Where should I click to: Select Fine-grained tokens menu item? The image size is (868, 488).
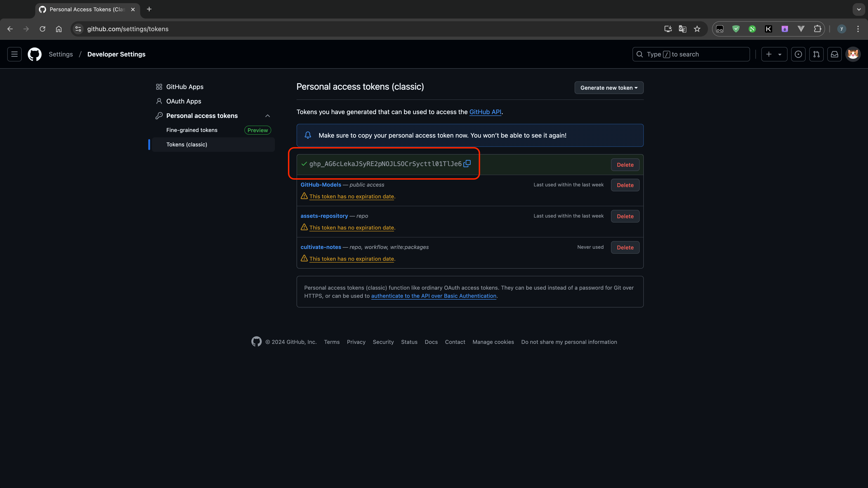point(192,130)
